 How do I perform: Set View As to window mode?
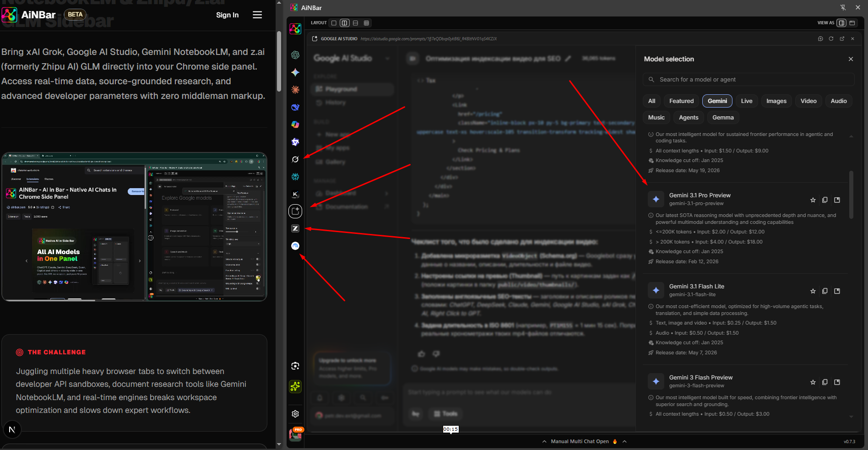coord(852,23)
